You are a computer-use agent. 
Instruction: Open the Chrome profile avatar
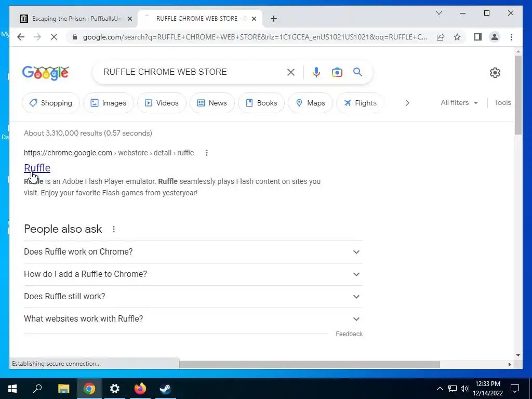(x=495, y=37)
